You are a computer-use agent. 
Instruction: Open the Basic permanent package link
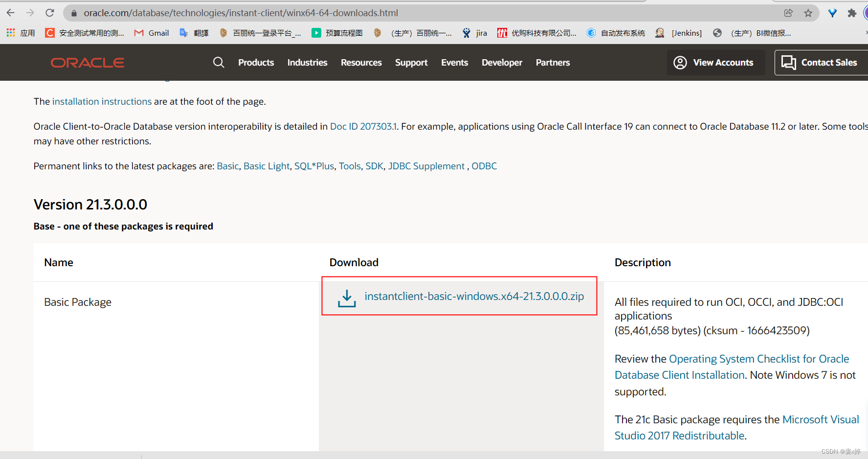tap(228, 166)
